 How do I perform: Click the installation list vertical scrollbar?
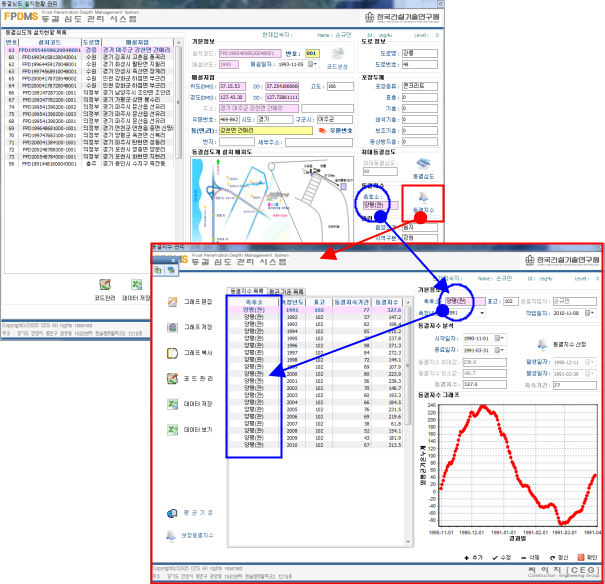pyautogui.click(x=178, y=102)
